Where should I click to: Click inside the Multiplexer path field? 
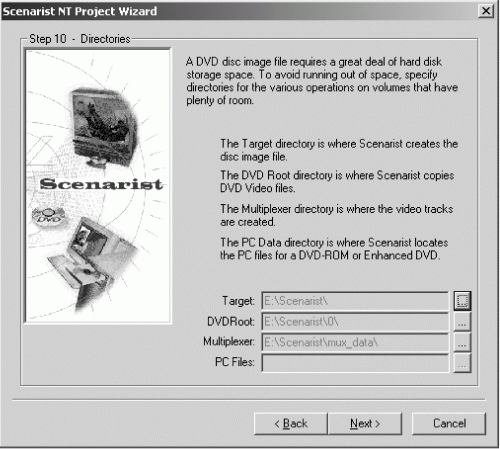coord(355,343)
